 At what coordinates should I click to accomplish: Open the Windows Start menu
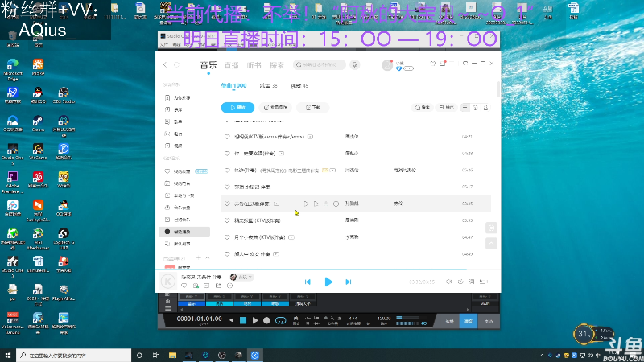8,355
